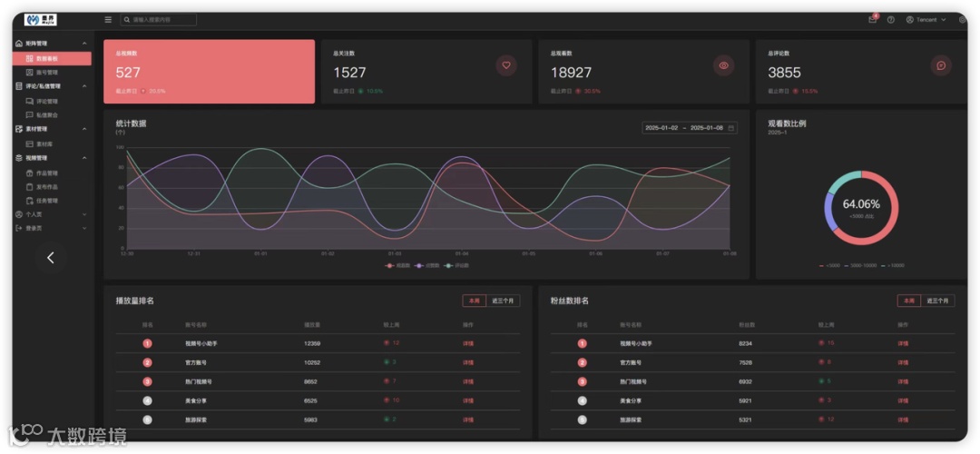
Task: Toggle the >10000 legend item of donut chart
Action: [x=893, y=266]
